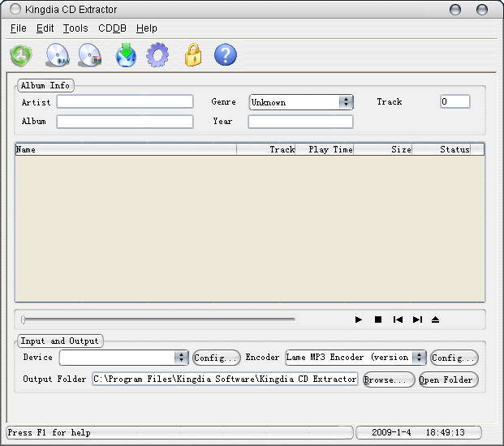Viewport: 504px width, 446px height.
Task: Click the 'Press F1 for help' status text
Action: point(49,433)
